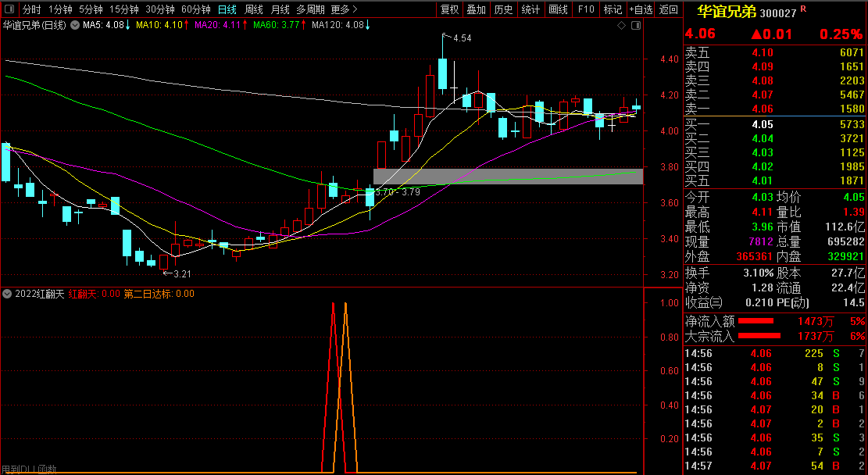The width and height of the screenshot is (868, 475).
Task: Click the 画线 drawing tool
Action: click(558, 9)
